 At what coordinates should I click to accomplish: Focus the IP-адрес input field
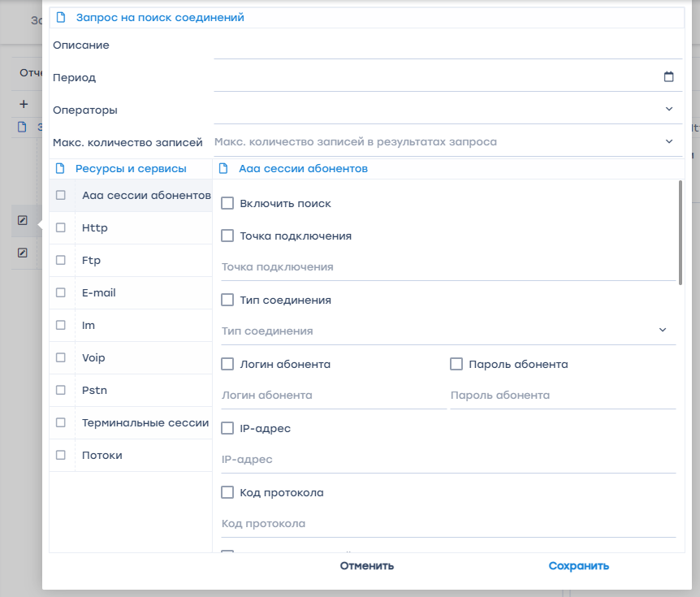(x=448, y=460)
